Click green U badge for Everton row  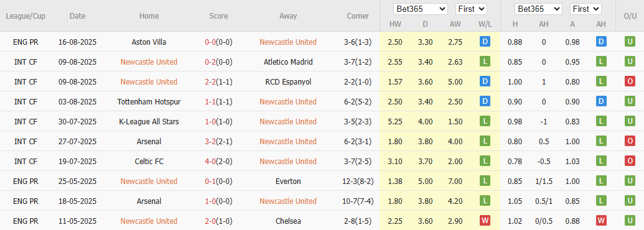point(630,182)
